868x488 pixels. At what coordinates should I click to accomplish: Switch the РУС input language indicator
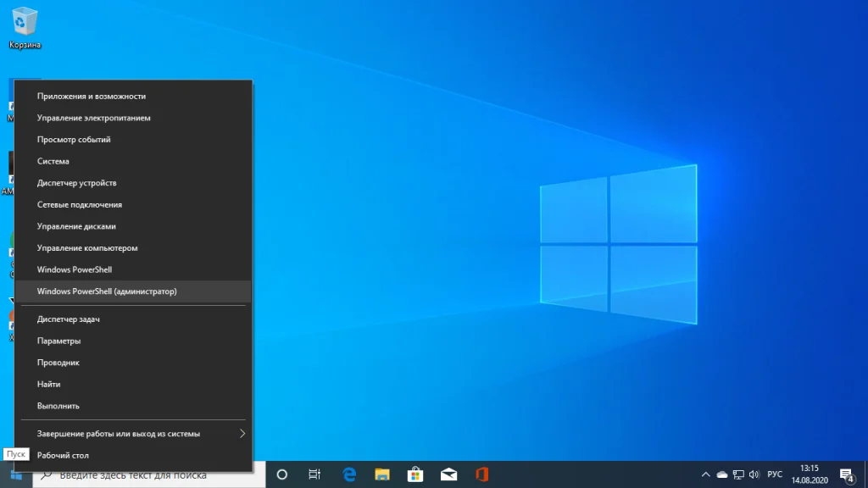pyautogui.click(x=775, y=474)
